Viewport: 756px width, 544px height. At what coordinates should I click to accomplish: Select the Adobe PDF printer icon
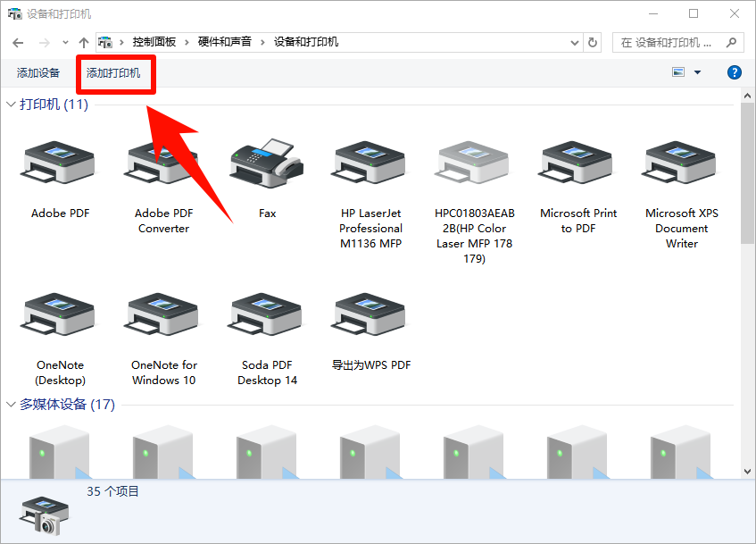pos(58,163)
